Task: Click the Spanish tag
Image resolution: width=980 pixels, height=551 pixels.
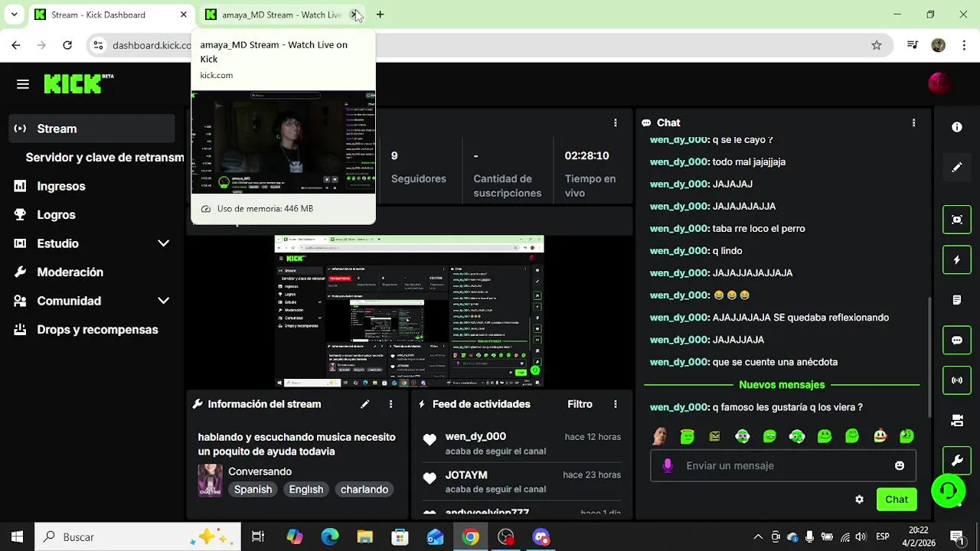Action: [x=253, y=490]
